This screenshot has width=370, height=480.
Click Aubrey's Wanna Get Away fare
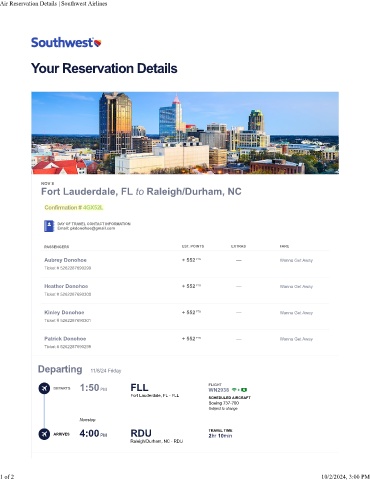(296, 260)
